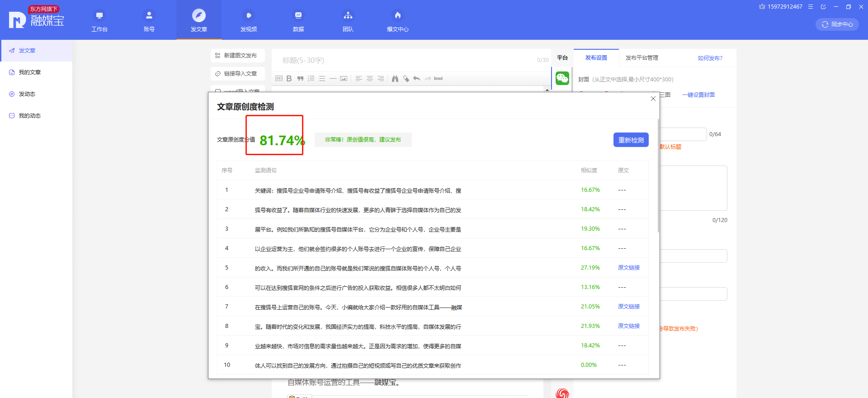
Task: Insert a horizontal divider line
Action: pos(333,79)
